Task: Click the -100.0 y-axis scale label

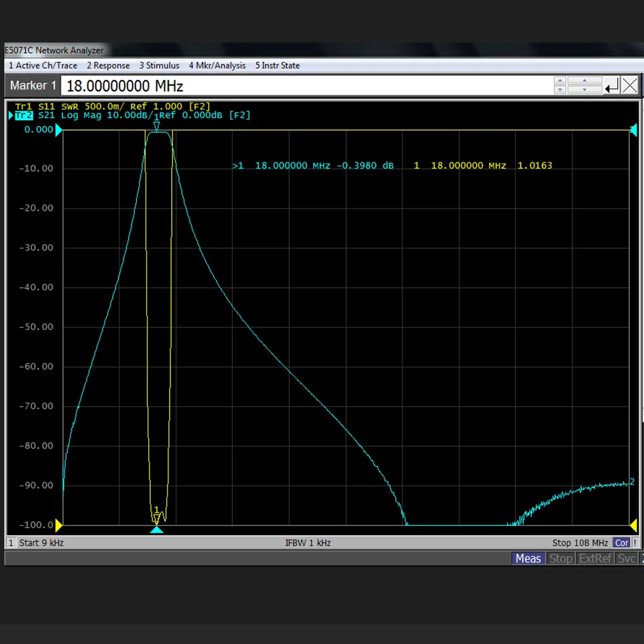Action: click(36, 525)
